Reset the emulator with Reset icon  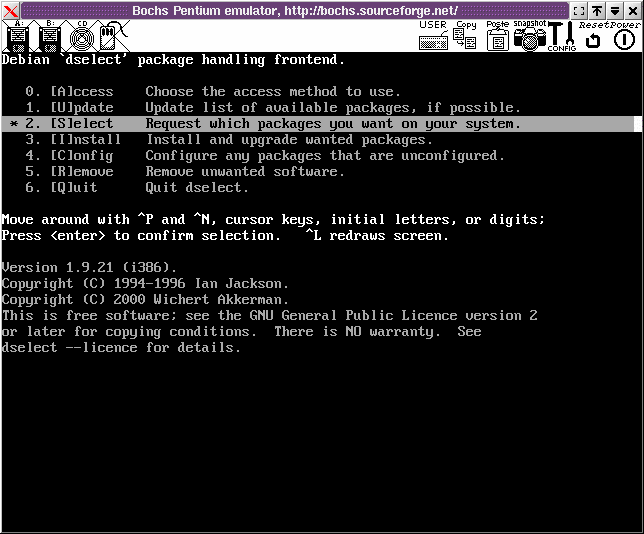point(593,40)
